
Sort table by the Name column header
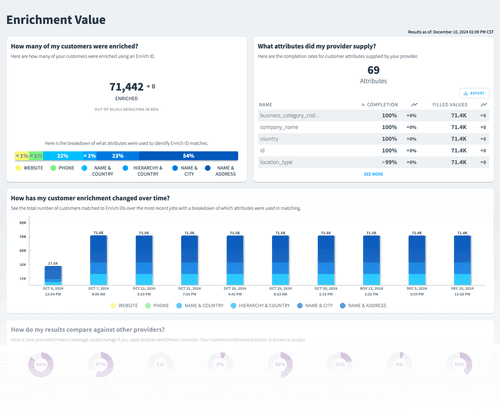pos(265,105)
